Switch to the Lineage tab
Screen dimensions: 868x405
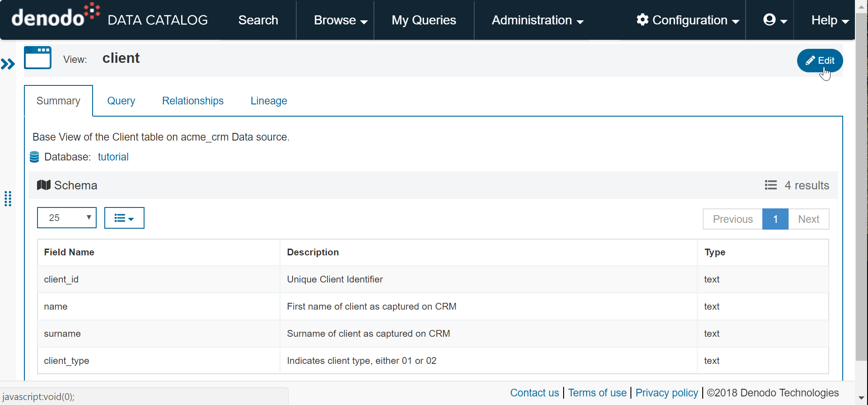(269, 101)
